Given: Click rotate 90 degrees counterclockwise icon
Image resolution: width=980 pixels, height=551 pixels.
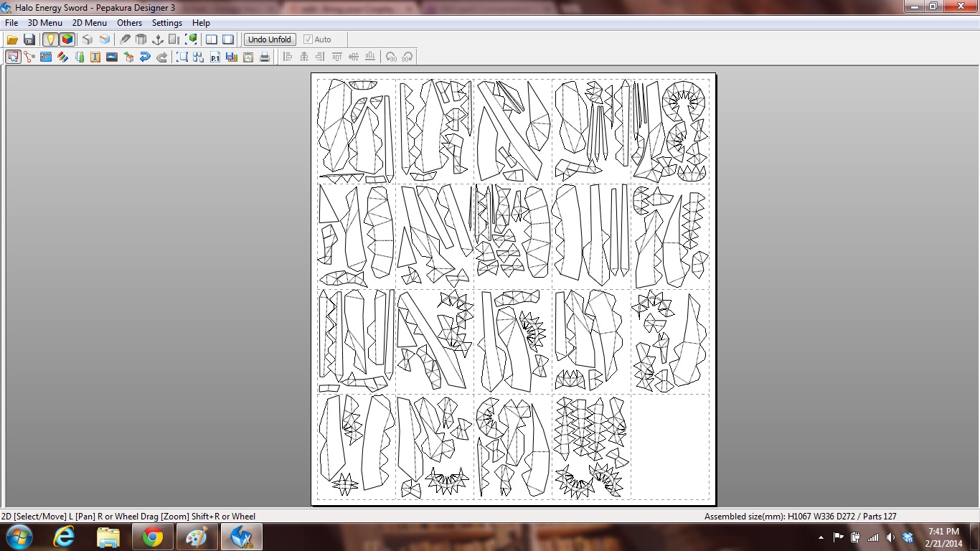Looking at the screenshot, I should [391, 57].
